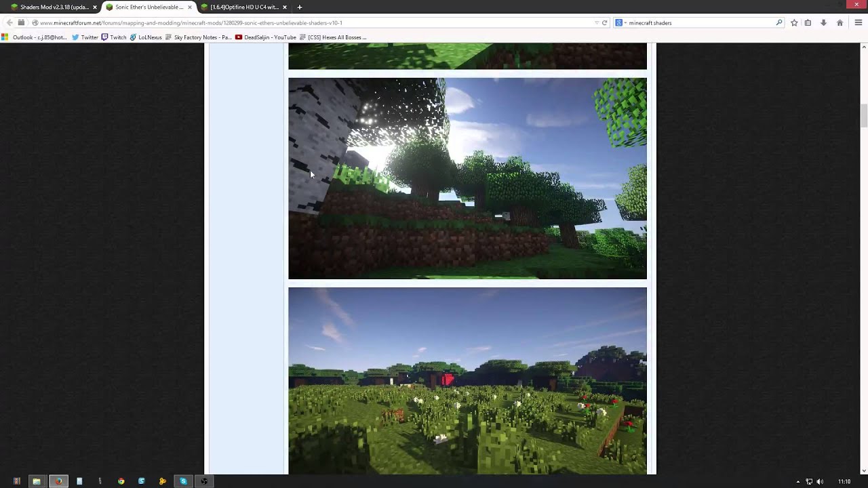
Task: Go to the Home page icon
Action: pos(840,22)
